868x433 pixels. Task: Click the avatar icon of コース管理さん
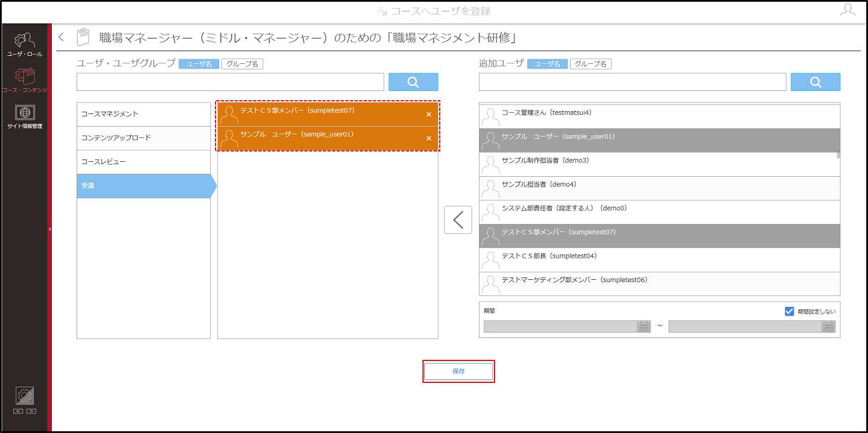tap(490, 117)
